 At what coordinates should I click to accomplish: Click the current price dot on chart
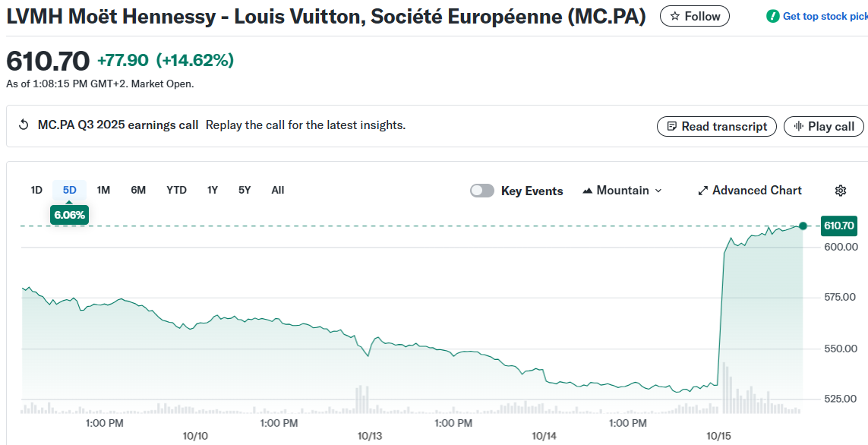803,226
